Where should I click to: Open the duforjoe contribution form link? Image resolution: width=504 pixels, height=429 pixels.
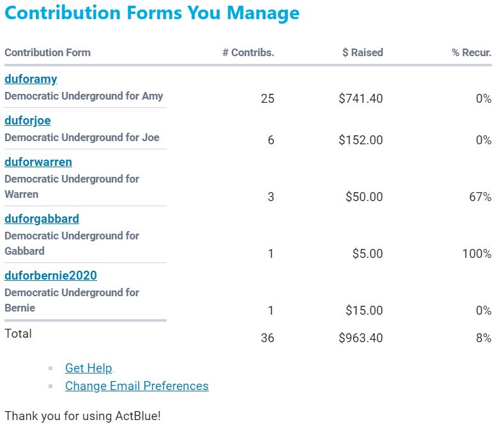coord(27,121)
